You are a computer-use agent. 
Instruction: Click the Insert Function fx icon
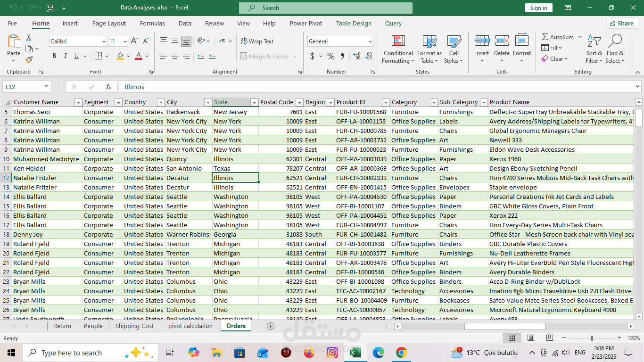pos(108,87)
